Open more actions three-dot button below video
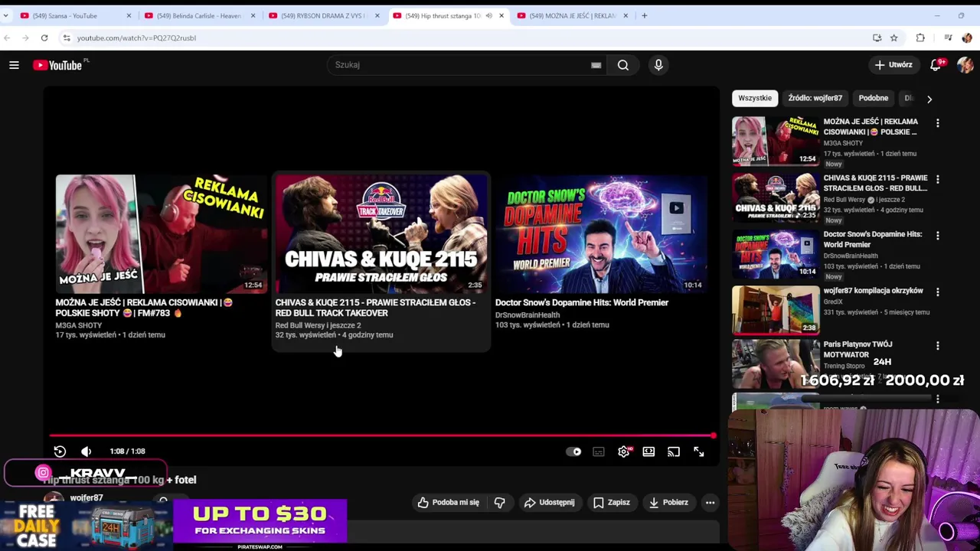 (710, 503)
